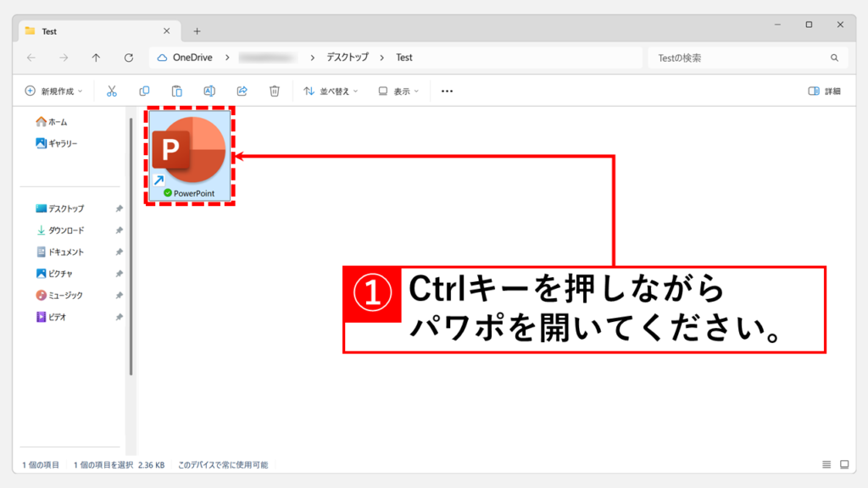Close the Test tab

pos(167,31)
